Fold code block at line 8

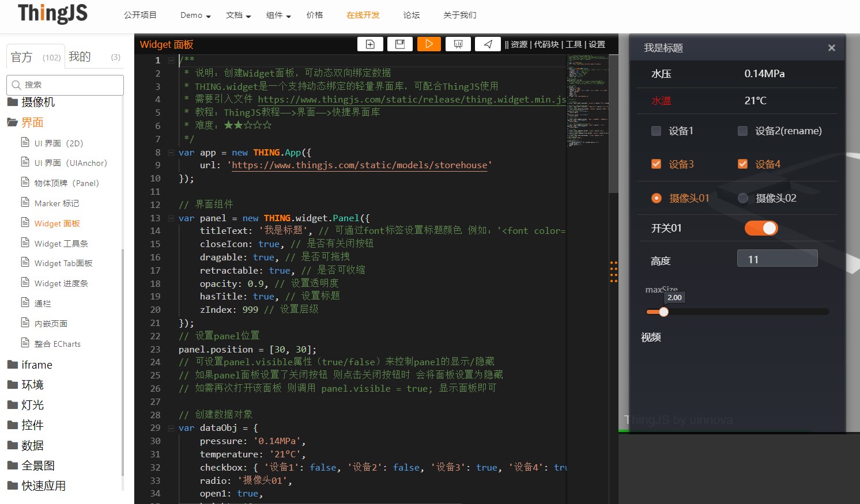171,153
